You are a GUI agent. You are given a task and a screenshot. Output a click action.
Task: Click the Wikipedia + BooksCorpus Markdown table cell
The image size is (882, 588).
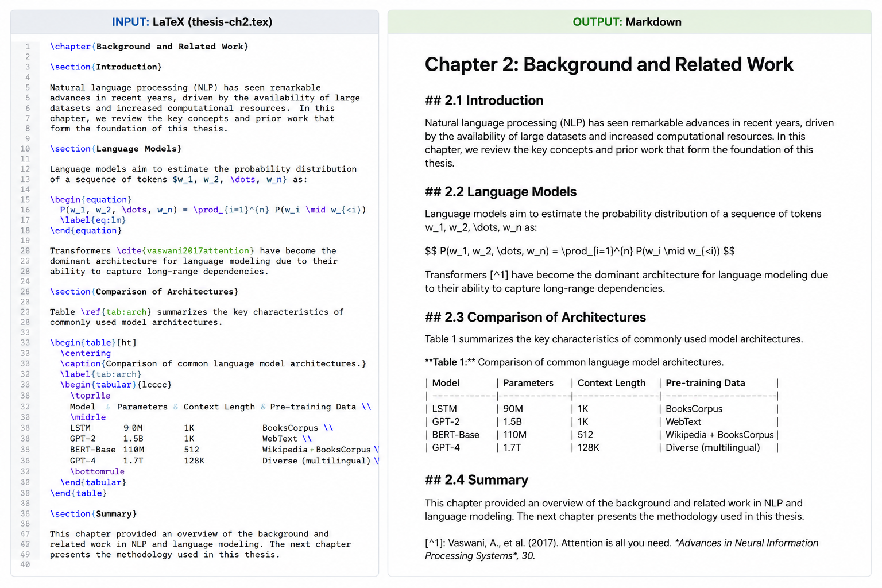coord(719,435)
